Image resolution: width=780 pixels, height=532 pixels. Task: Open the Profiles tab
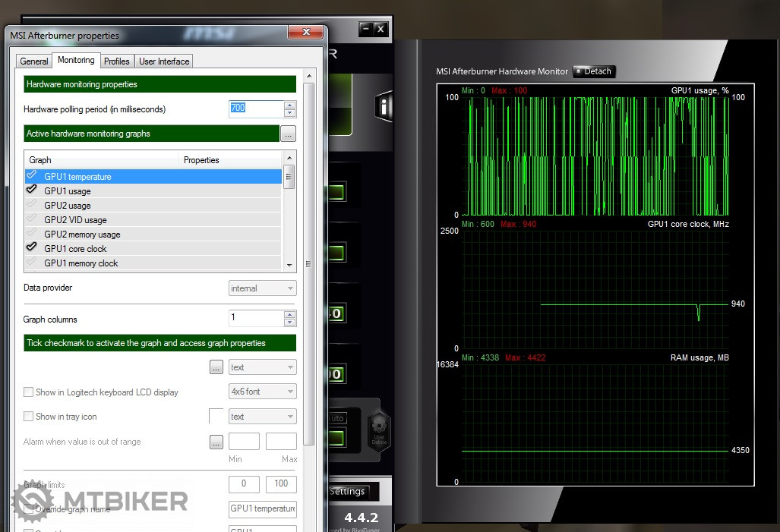[117, 61]
